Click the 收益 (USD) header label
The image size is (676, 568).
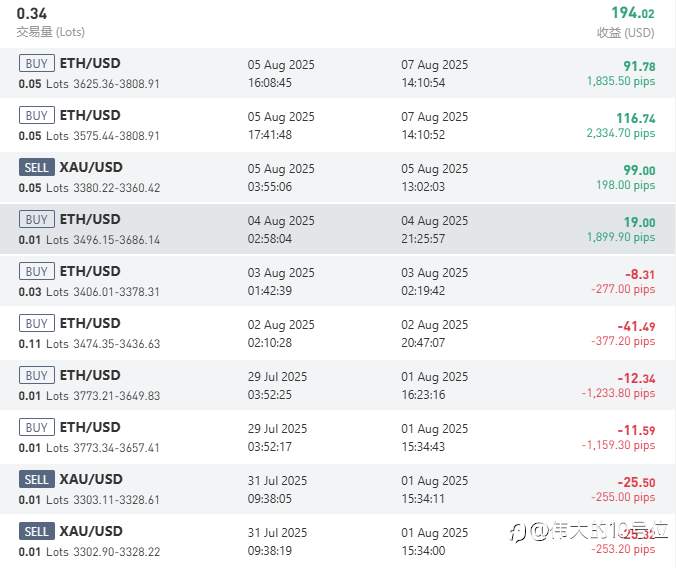pos(625,32)
